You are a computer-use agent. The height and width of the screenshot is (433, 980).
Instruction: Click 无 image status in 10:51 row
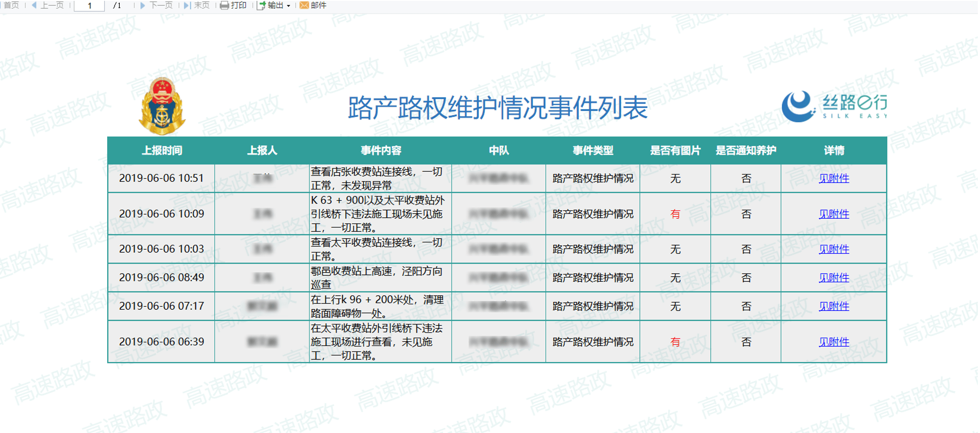[x=675, y=178]
